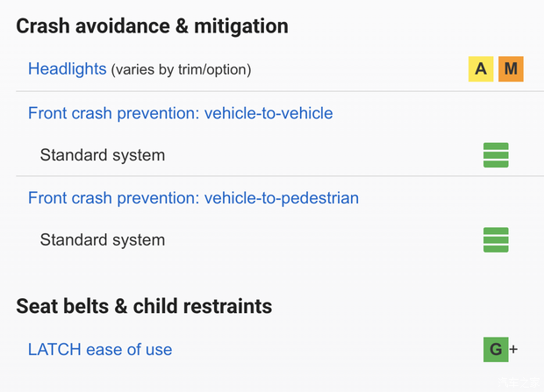
Task: Open the Headlights link
Action: click(67, 68)
